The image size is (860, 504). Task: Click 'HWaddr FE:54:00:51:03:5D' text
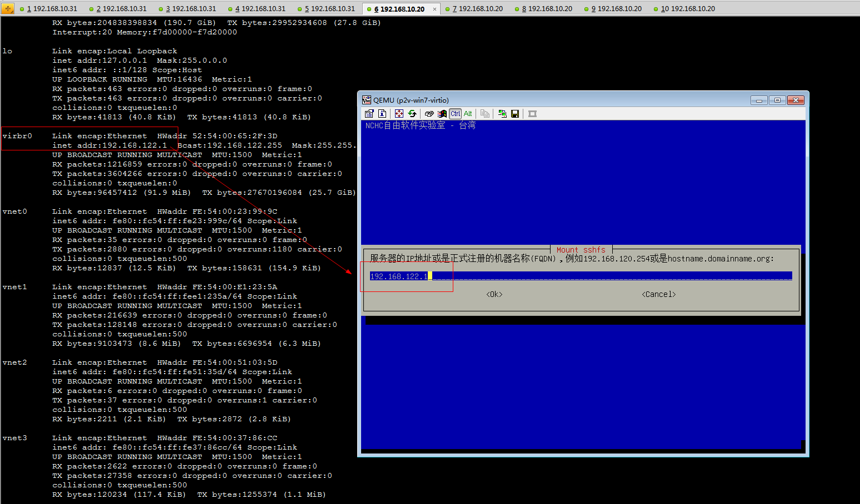[217, 362]
